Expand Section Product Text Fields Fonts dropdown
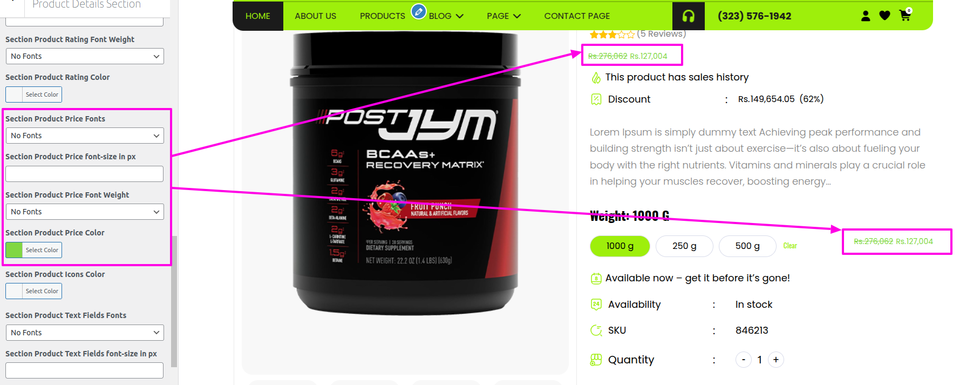980x385 pixels. 85,333
